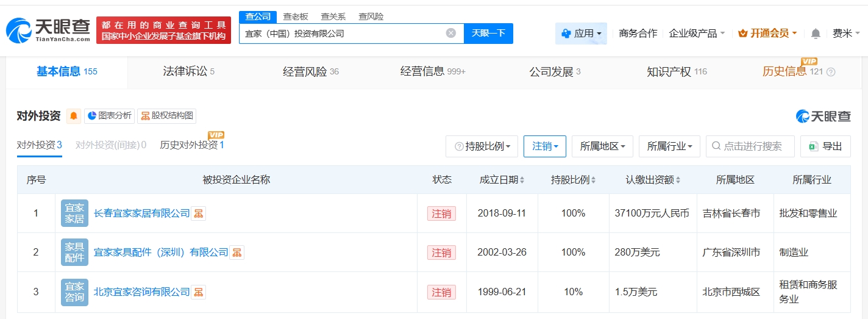Screen dimensions: 868x319
Task: Clear the search box with the X icon
Action: (451, 34)
